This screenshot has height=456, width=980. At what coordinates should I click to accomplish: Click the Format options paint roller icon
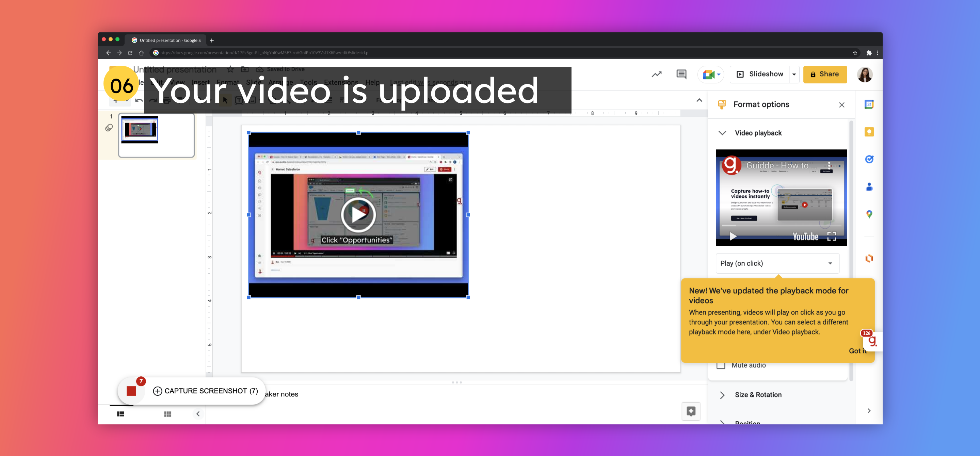tap(721, 104)
